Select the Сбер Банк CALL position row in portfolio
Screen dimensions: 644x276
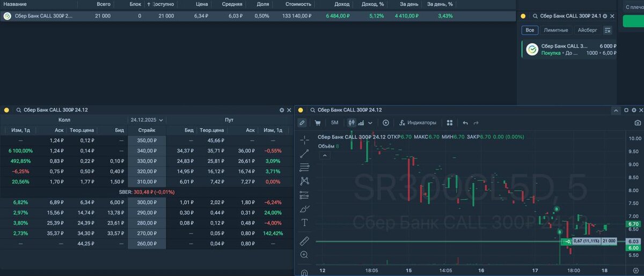(x=258, y=16)
